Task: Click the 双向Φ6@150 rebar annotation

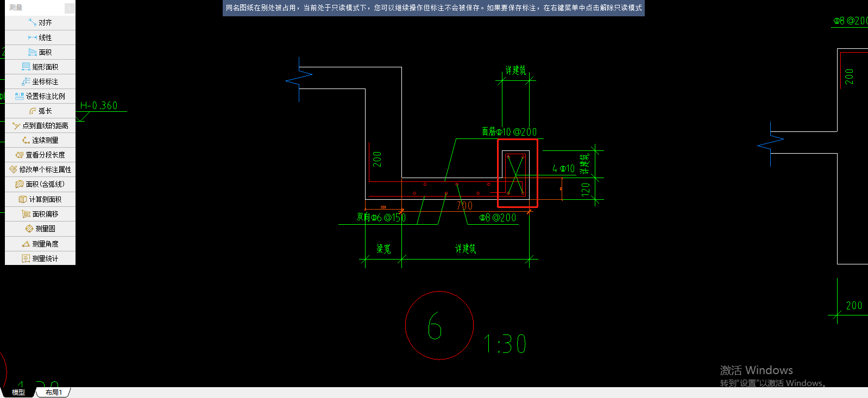Action: (381, 217)
